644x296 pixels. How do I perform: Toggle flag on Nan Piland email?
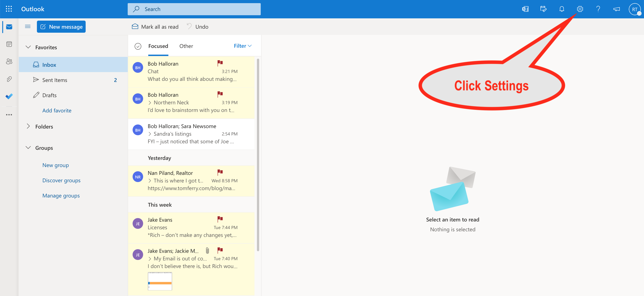tap(220, 172)
